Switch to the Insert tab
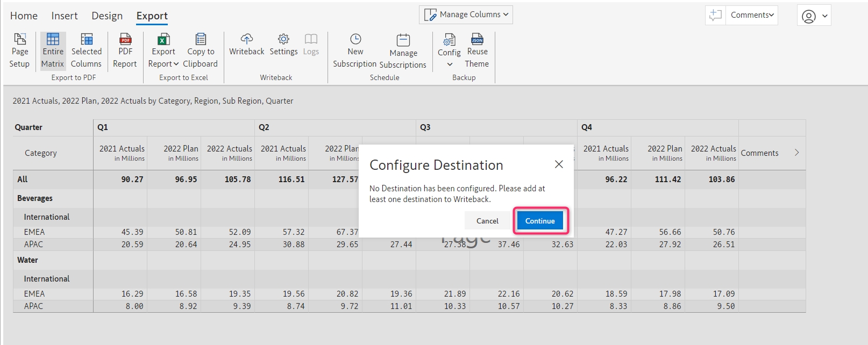This screenshot has height=345, width=868. 65,16
